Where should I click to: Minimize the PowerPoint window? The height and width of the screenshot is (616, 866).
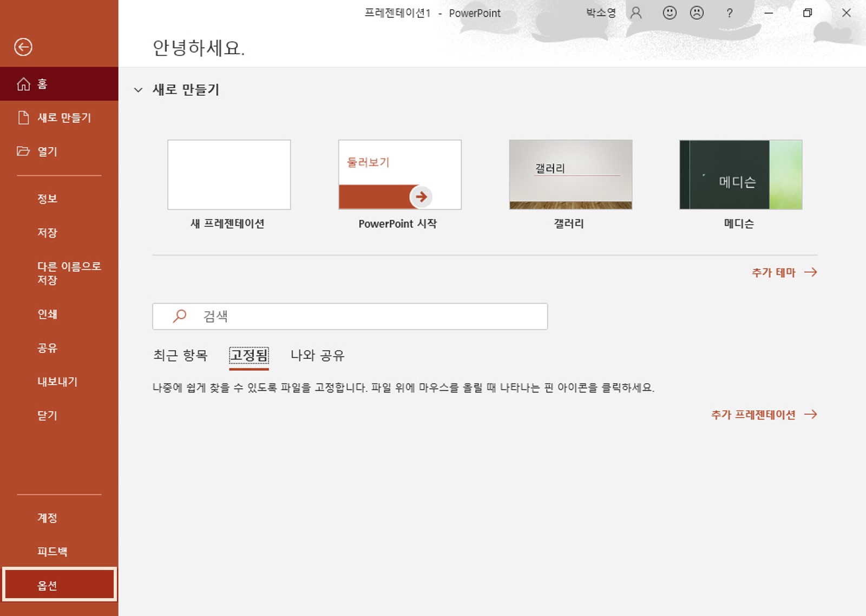(x=769, y=13)
